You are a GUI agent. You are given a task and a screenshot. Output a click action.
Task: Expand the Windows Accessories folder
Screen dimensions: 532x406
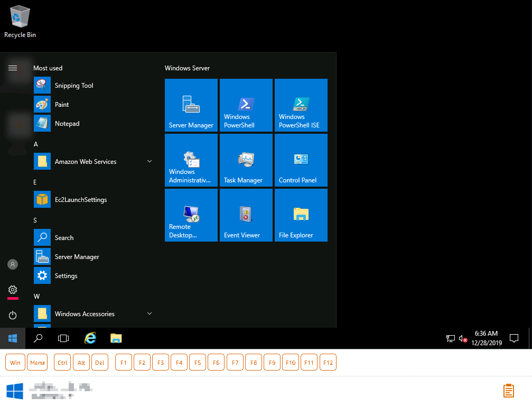pos(94,313)
